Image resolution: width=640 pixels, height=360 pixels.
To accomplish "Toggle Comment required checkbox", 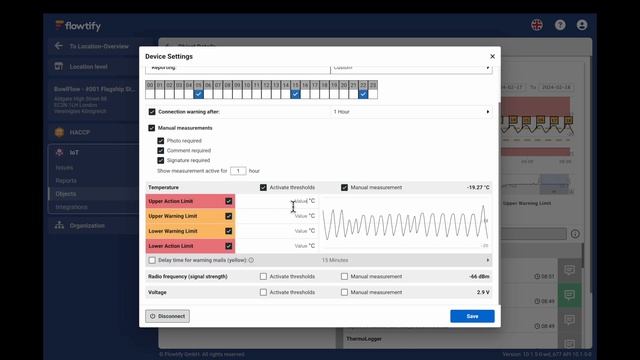I will click(x=160, y=150).
